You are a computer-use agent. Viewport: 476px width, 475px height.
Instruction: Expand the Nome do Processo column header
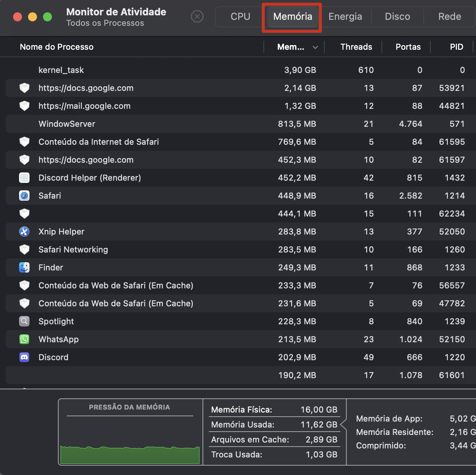tap(56, 47)
